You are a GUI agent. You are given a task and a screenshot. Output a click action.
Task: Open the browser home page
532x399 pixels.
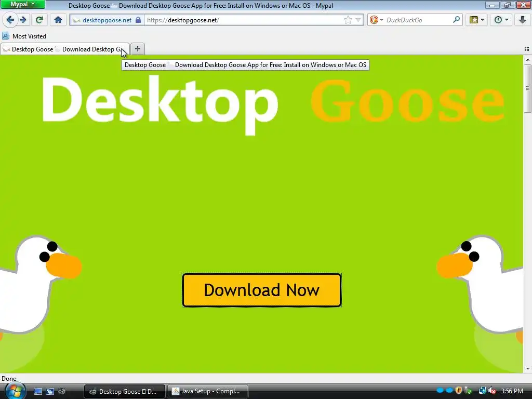(58, 20)
